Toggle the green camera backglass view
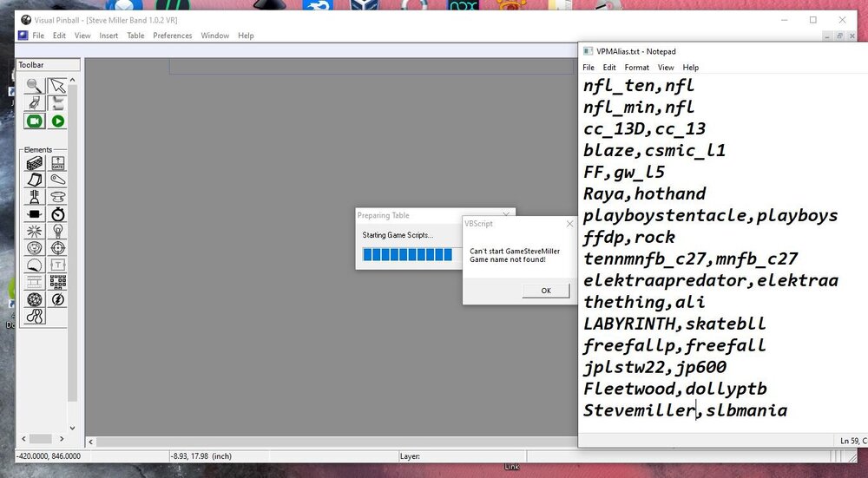Viewport: 868px width, 478px height. (x=35, y=121)
